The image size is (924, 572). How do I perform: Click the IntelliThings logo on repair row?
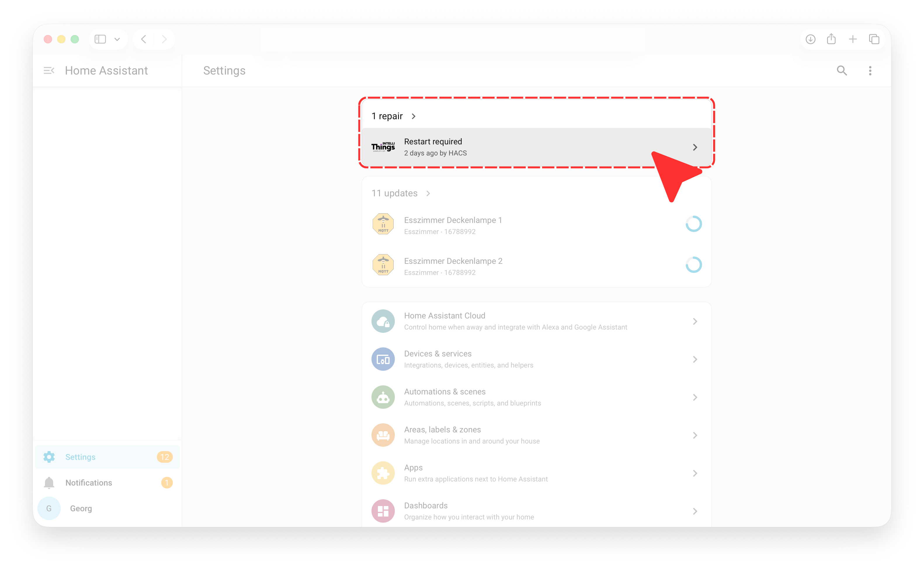383,147
